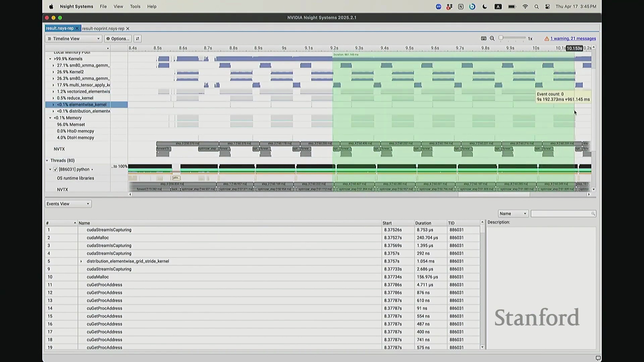Click the Options... button
The image size is (644, 362).
click(x=117, y=39)
